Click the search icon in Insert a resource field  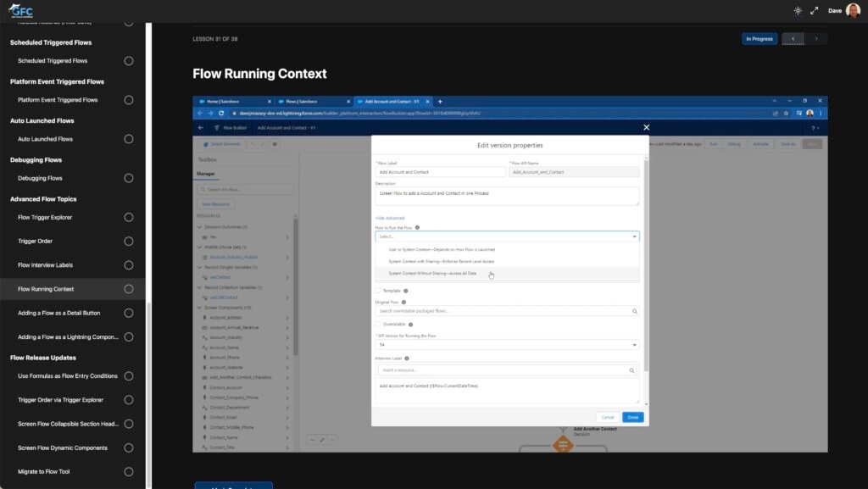pyautogui.click(x=632, y=370)
